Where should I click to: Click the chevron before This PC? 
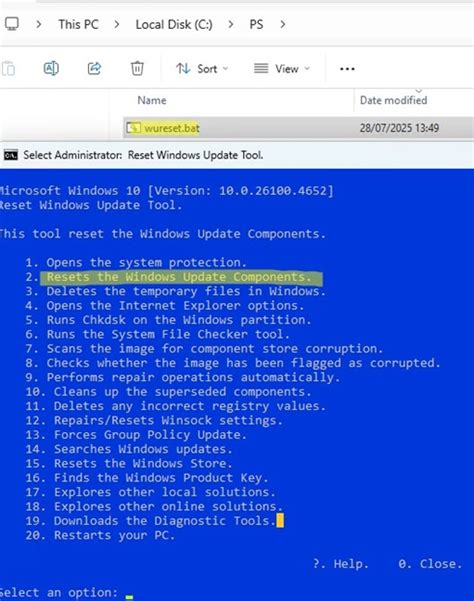(39, 25)
